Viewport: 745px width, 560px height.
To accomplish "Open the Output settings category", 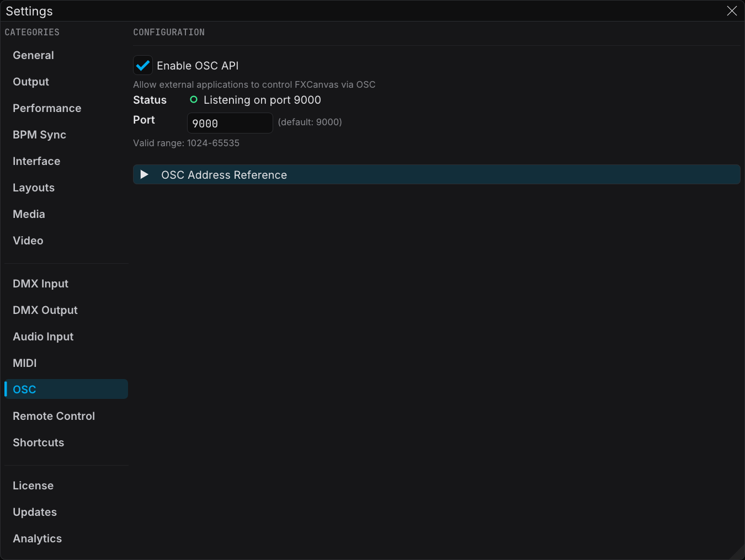I will (66, 82).
